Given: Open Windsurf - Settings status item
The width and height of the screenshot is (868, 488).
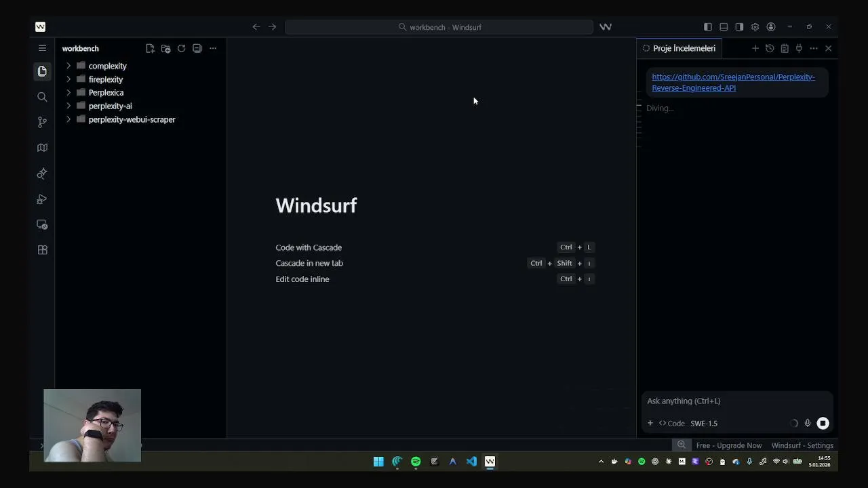Looking at the screenshot, I should point(802,445).
